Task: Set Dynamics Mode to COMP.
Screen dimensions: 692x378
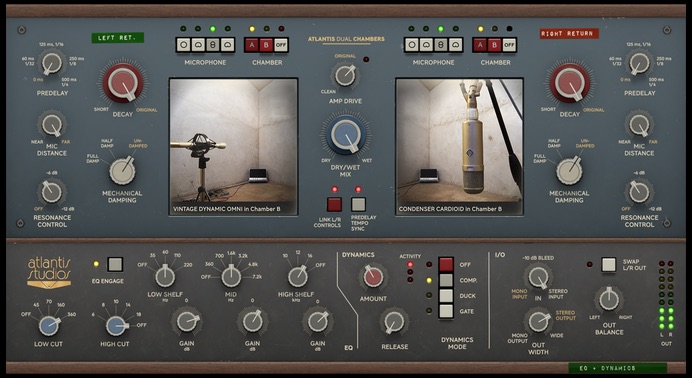Action: tap(446, 280)
